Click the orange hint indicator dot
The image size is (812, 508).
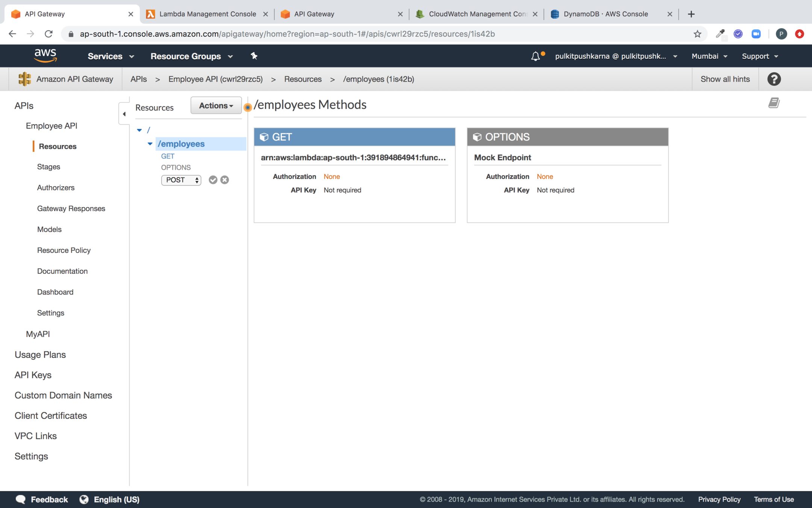click(x=247, y=108)
